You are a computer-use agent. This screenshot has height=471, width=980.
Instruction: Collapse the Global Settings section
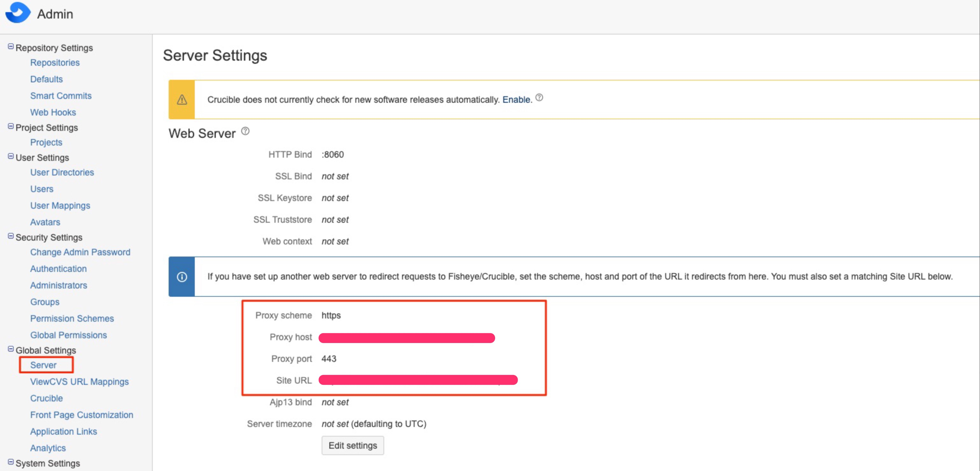(11, 349)
